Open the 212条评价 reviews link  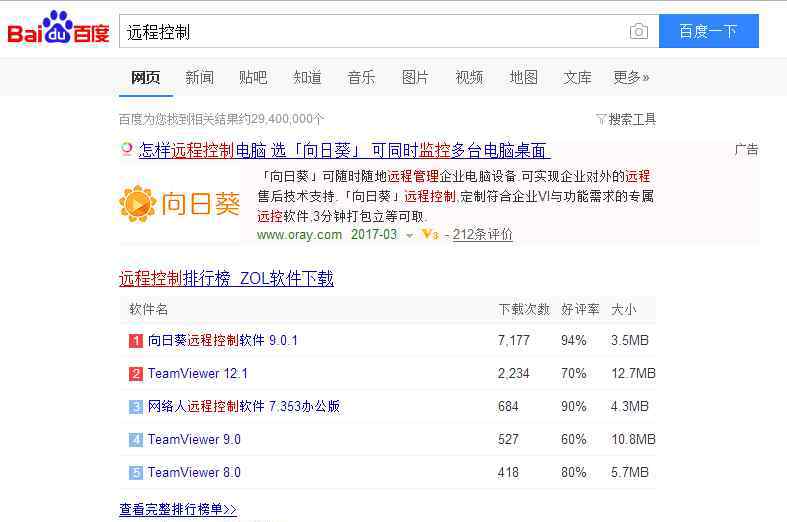[482, 234]
